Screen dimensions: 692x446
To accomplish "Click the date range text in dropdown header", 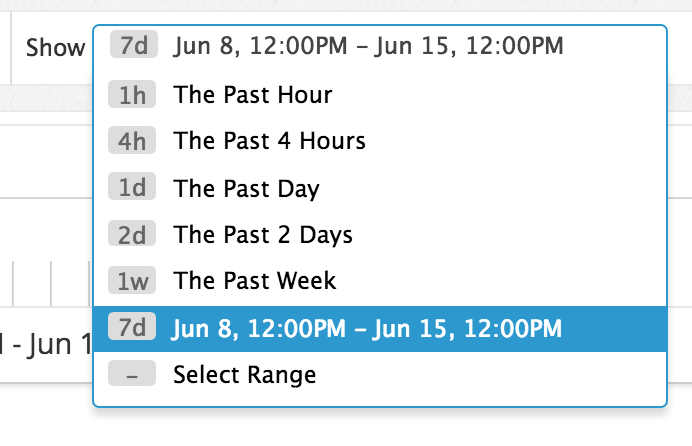I will 368,46.
